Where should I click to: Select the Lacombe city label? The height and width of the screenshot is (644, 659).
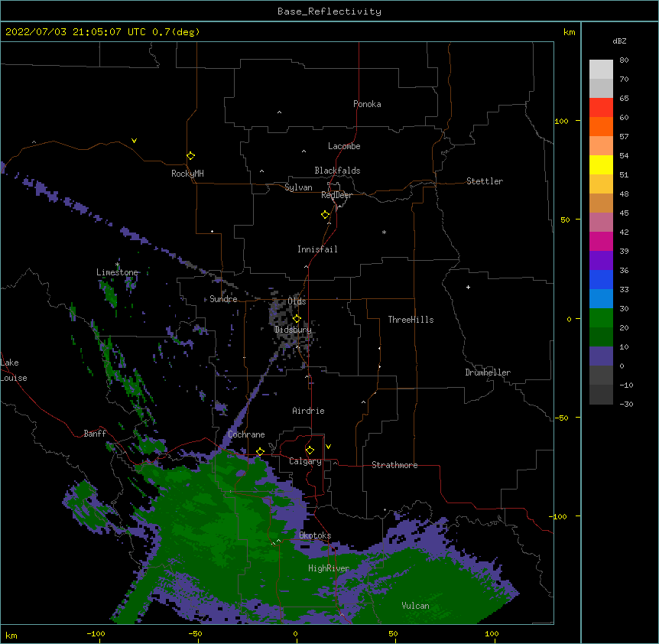point(344,146)
